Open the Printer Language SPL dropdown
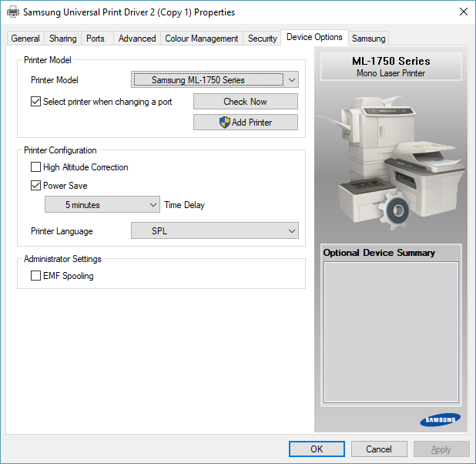476x464 pixels. [215, 230]
